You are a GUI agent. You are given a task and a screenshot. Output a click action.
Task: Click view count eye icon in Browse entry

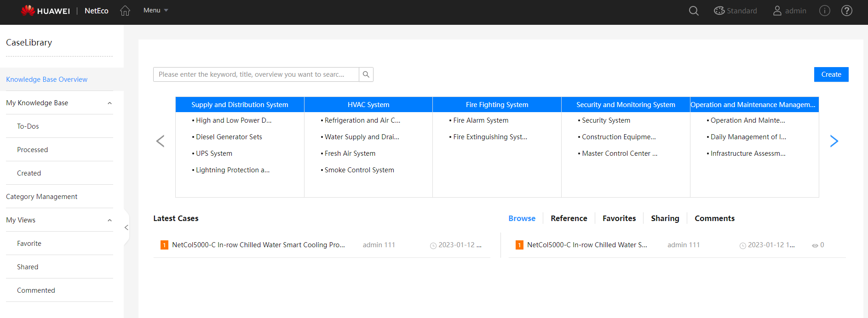[815, 245]
